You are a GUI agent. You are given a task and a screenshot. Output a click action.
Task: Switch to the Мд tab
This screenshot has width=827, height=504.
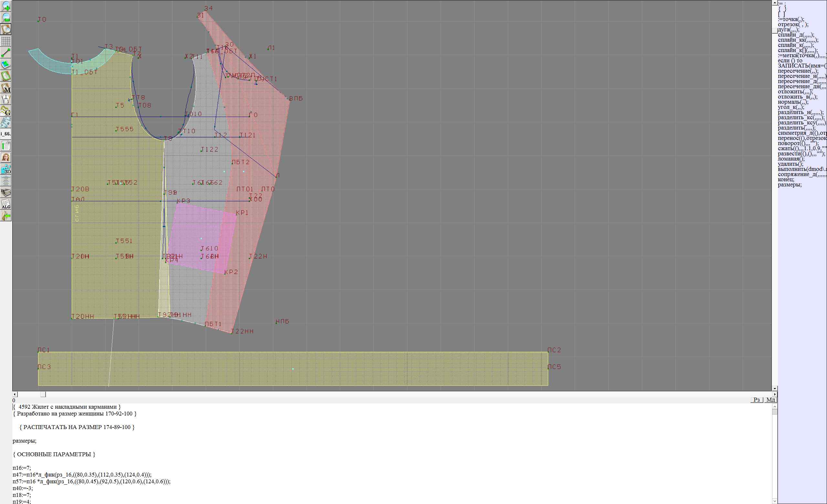(x=770, y=400)
